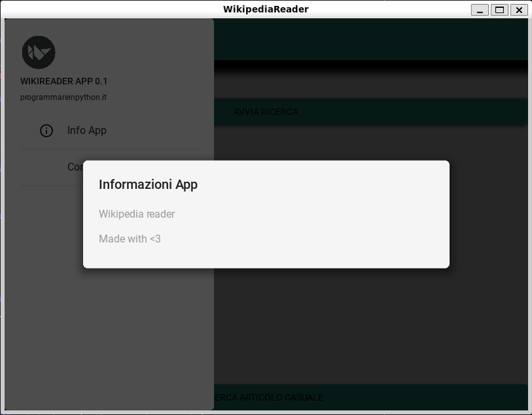Click the 'Wikipedia reader' dialog text
The width and height of the screenshot is (532, 415).
click(x=137, y=214)
